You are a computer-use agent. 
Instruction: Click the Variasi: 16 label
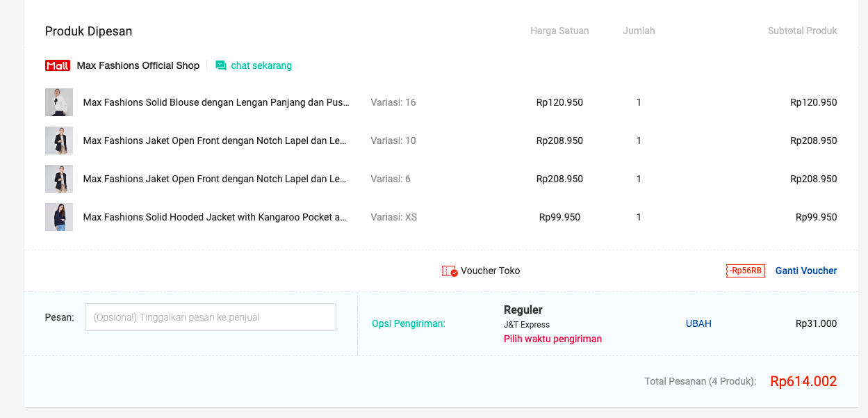393,102
